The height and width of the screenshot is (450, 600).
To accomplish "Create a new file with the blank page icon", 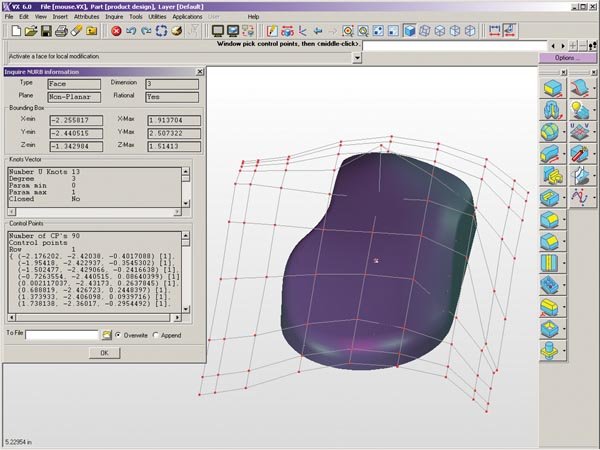I will coord(16,31).
